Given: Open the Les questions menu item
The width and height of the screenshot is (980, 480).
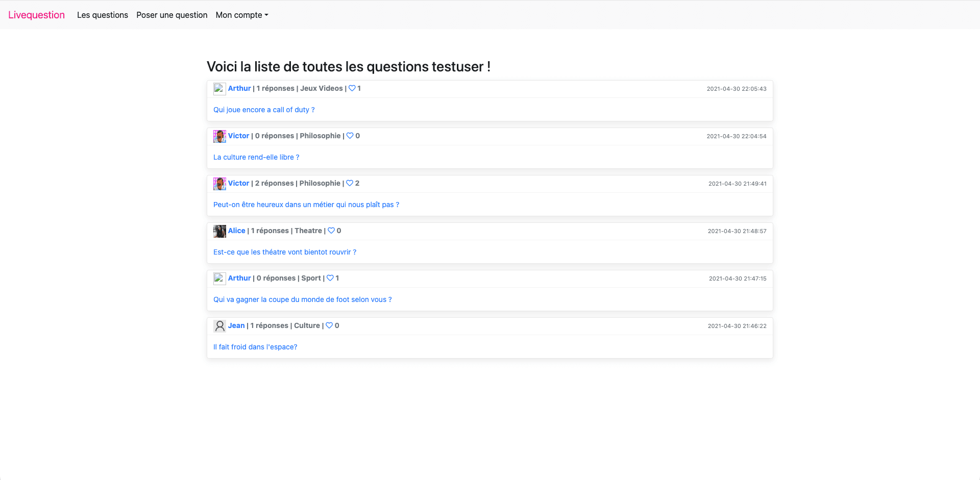Looking at the screenshot, I should coord(102,15).
